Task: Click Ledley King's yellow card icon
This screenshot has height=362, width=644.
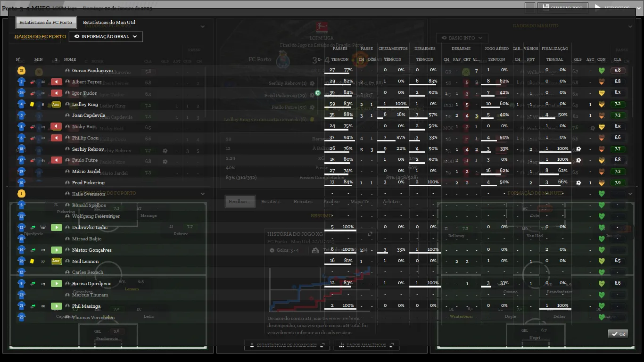Action: [32, 105]
